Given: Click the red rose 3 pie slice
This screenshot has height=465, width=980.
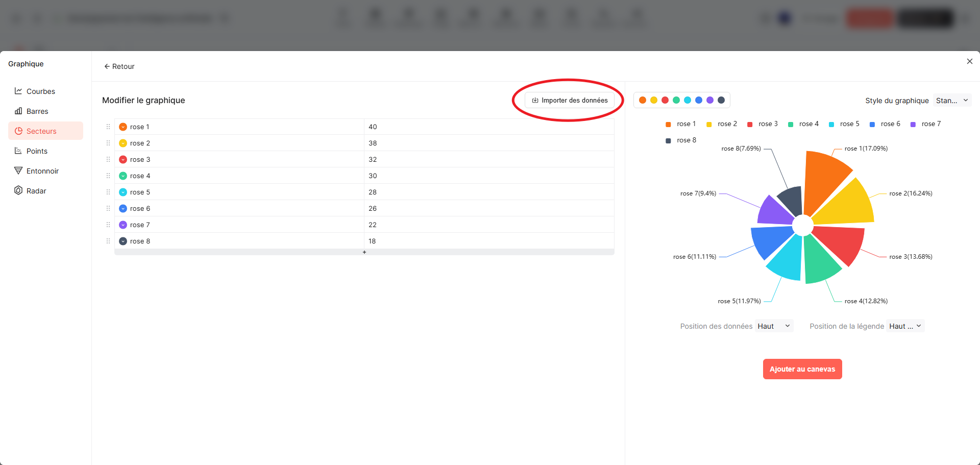Looking at the screenshot, I should [842, 242].
